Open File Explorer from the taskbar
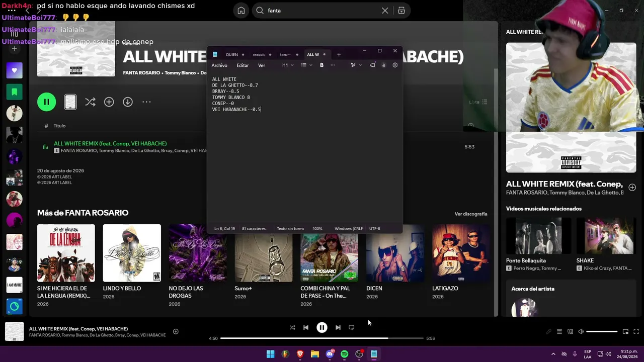644x362 pixels. click(315, 354)
